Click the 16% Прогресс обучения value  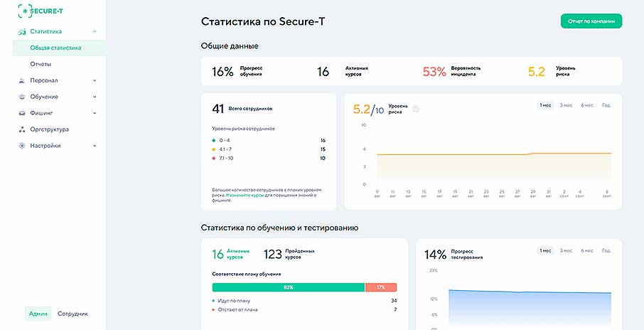pyautogui.click(x=222, y=72)
